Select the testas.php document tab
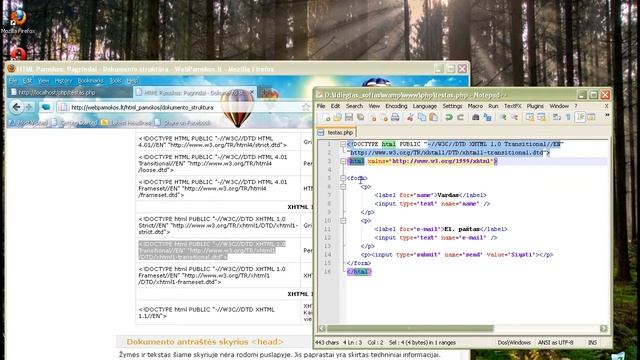Viewport: 640px width, 360px height. pos(336,132)
